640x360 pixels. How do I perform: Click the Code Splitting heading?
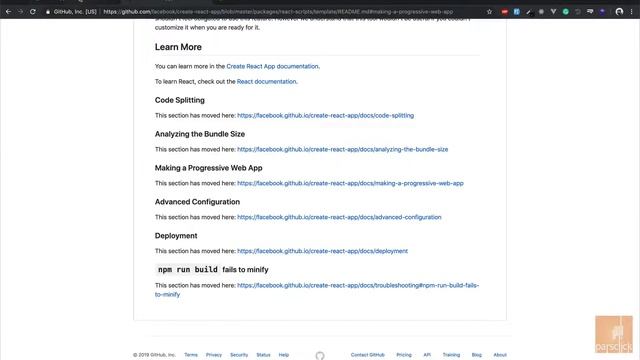[180, 100]
